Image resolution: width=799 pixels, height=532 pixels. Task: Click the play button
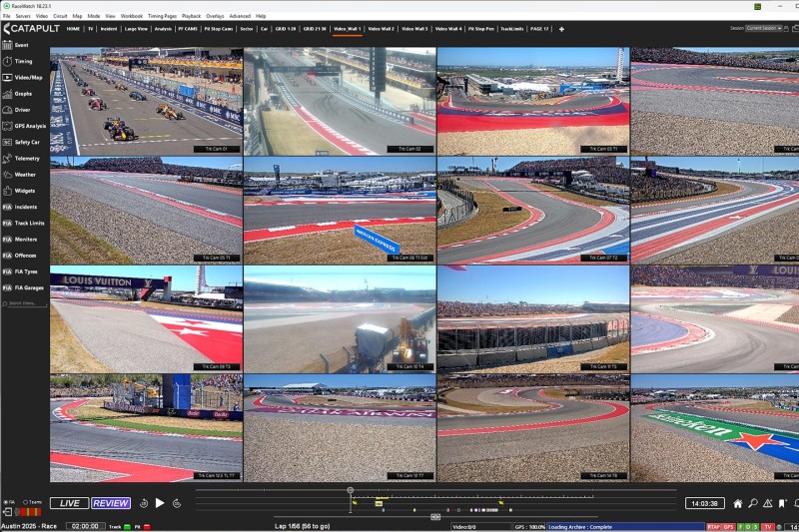coord(160,503)
